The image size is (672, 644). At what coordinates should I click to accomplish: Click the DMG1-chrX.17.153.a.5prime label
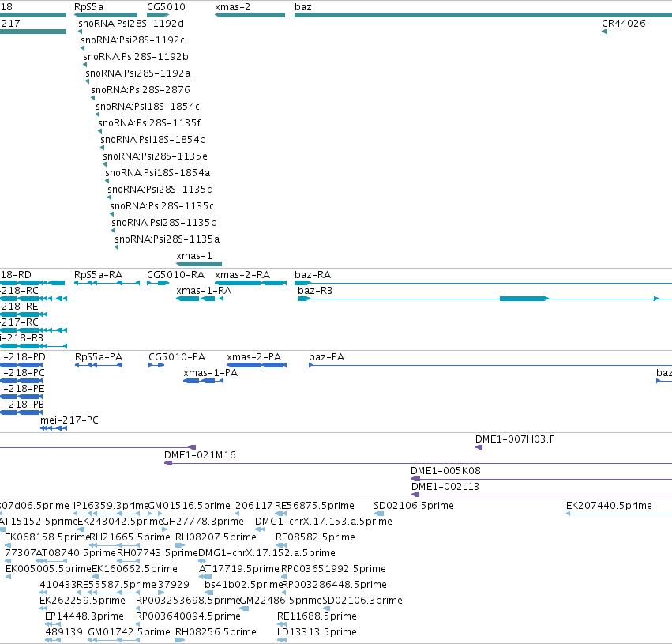(324, 522)
